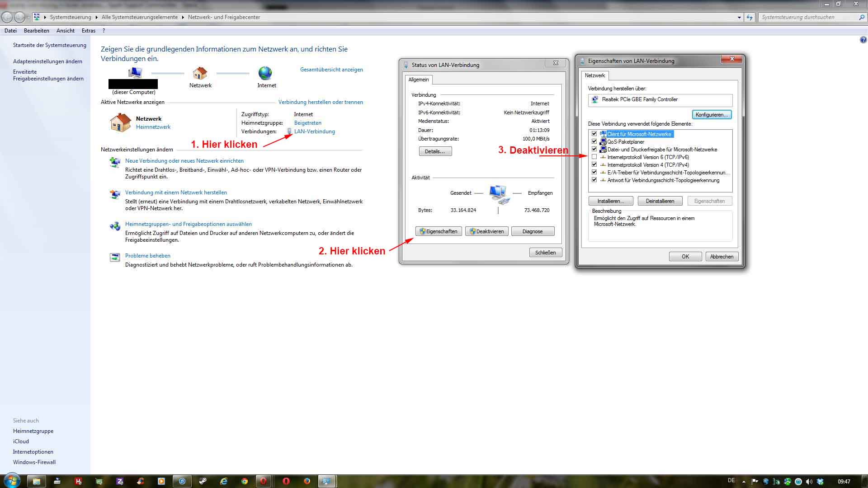Click the Heimnetzgruppen- und Freigabeoptionen icon
The height and width of the screenshot is (488, 868).
[115, 226]
